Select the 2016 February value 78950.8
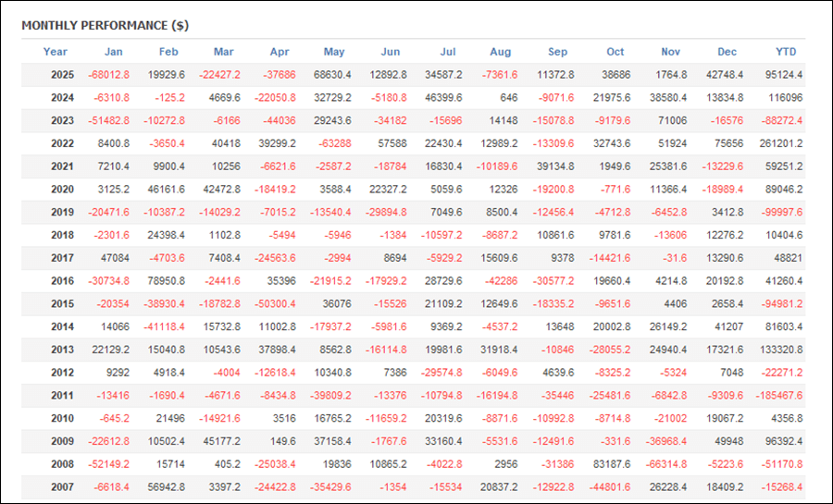The image size is (833, 504). [x=168, y=281]
